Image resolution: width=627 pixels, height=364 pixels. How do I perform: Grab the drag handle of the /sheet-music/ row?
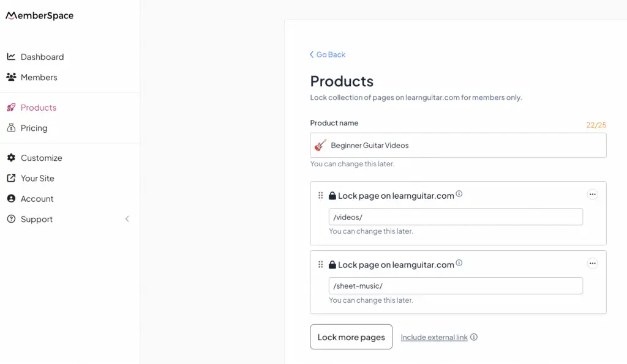coord(320,265)
